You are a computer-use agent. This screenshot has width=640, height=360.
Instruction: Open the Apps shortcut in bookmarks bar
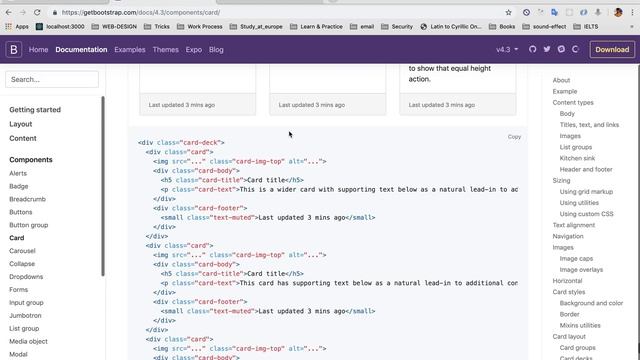click(x=17, y=27)
